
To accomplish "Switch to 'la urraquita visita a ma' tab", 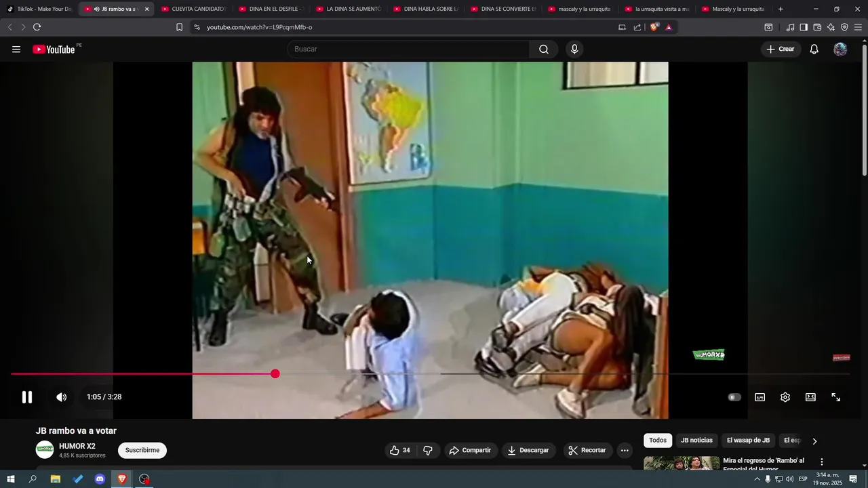I will coord(656,9).
